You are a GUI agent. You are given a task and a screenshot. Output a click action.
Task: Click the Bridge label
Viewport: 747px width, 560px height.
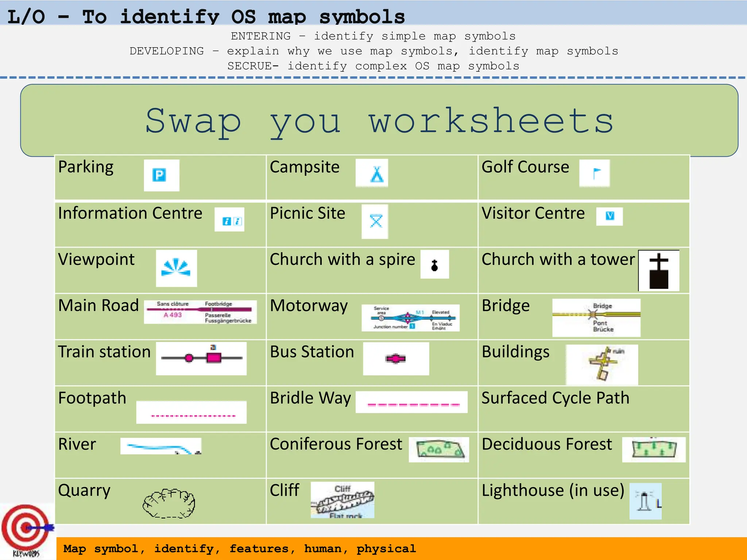point(506,306)
